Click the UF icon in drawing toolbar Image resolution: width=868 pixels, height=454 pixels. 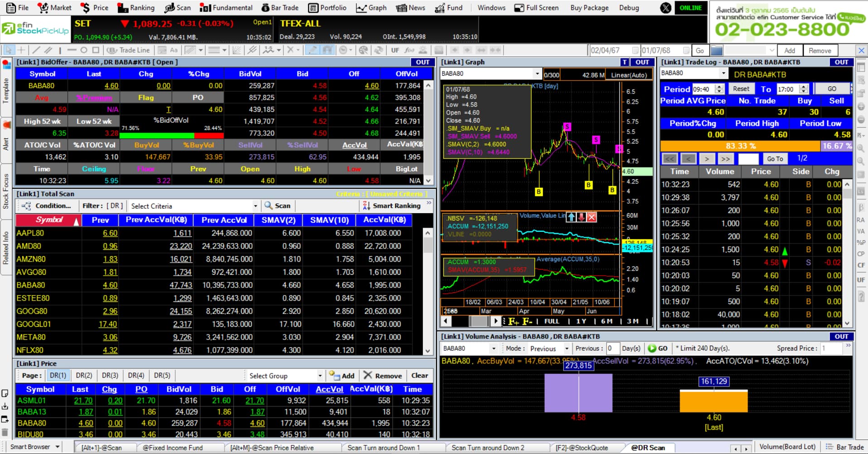tap(395, 50)
